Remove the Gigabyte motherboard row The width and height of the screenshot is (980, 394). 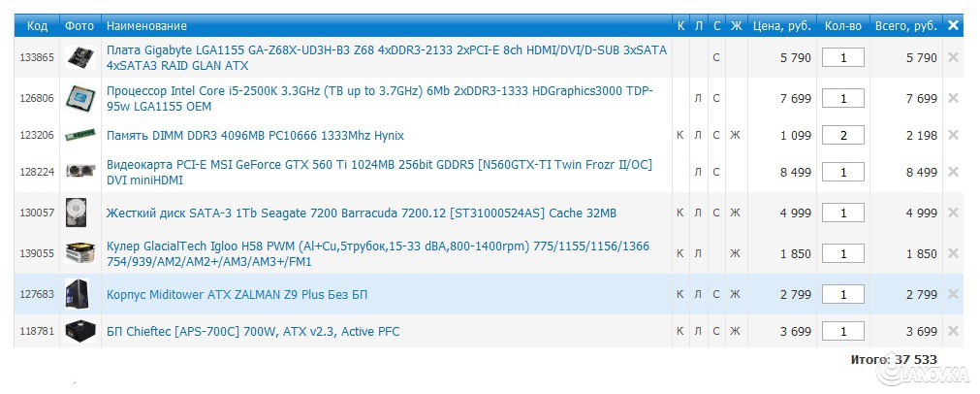coord(953,58)
